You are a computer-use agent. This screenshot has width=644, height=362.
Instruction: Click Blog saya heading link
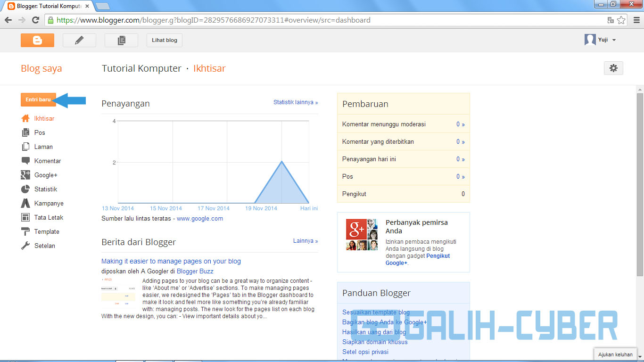(x=41, y=68)
